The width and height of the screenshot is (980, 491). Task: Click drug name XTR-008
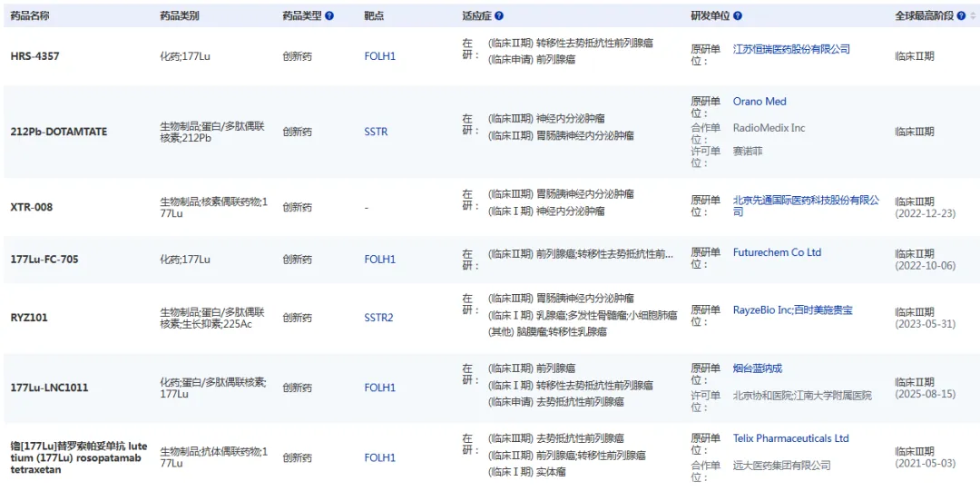tap(32, 207)
